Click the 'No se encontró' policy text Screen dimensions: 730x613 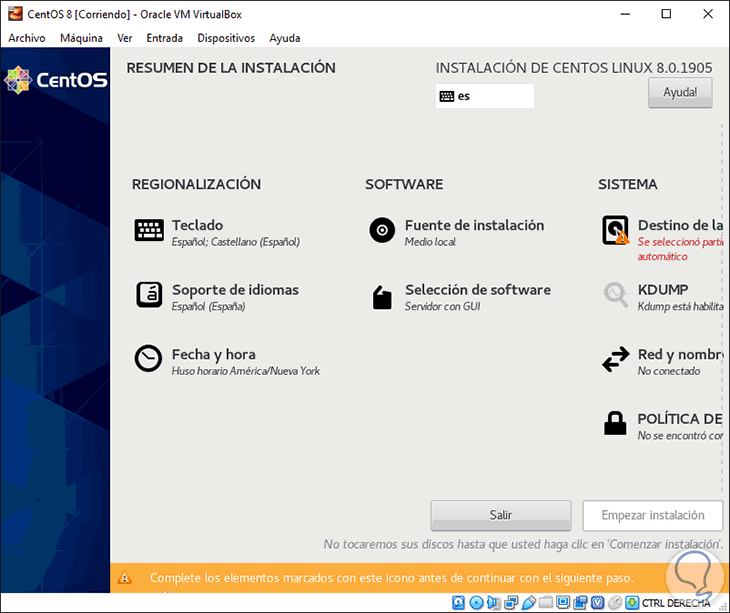tap(680, 436)
